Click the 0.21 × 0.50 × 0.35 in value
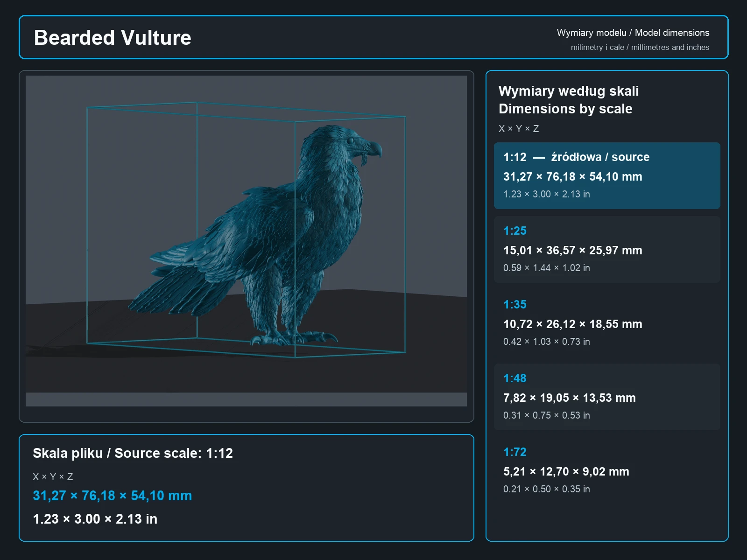This screenshot has width=747, height=560. pyautogui.click(x=547, y=489)
